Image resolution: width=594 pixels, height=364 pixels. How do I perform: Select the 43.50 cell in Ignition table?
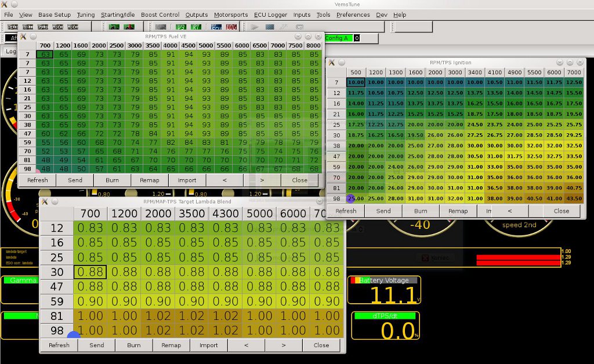pos(574,198)
